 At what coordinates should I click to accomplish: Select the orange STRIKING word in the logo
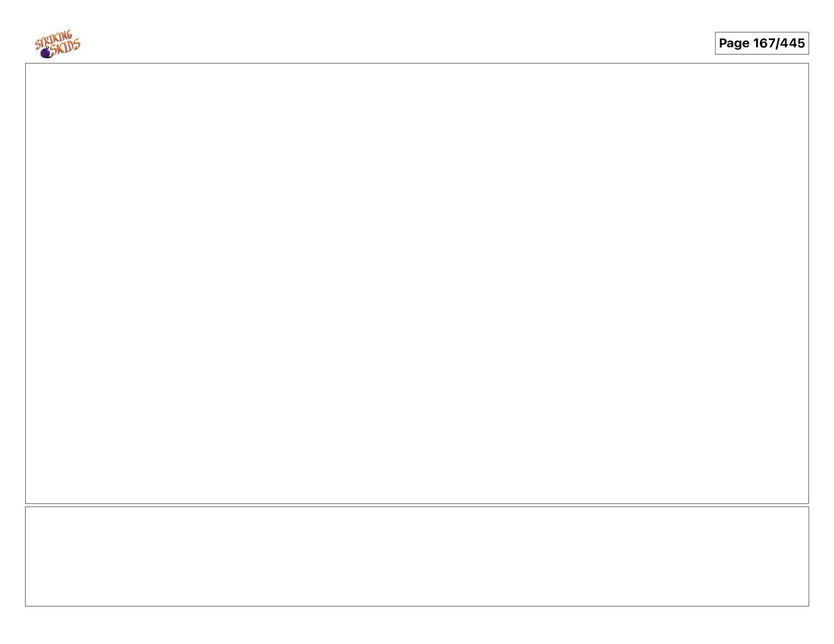[x=53, y=40]
